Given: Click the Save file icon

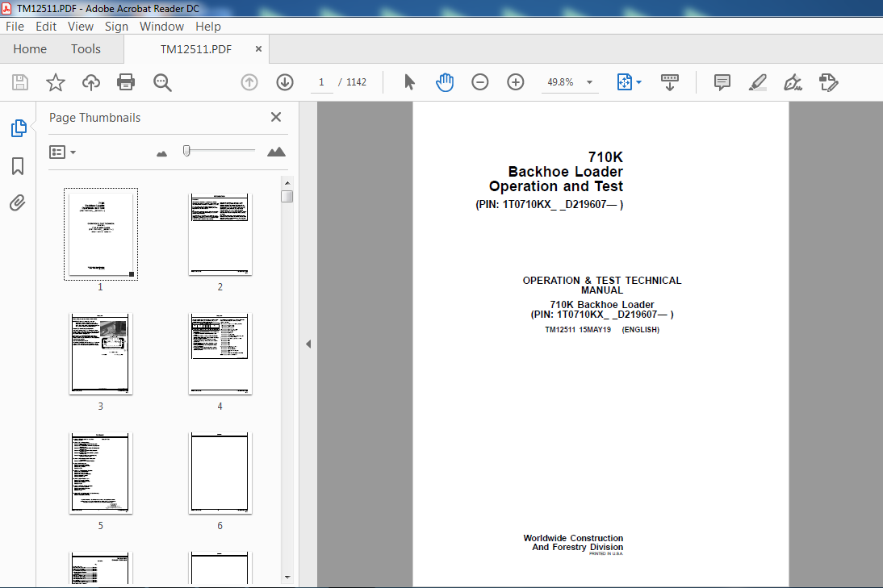Looking at the screenshot, I should (20, 82).
